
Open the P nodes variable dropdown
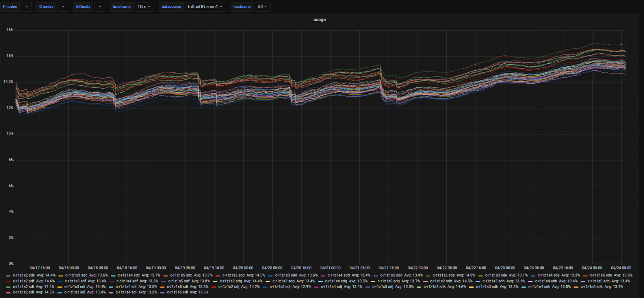coord(26,7)
